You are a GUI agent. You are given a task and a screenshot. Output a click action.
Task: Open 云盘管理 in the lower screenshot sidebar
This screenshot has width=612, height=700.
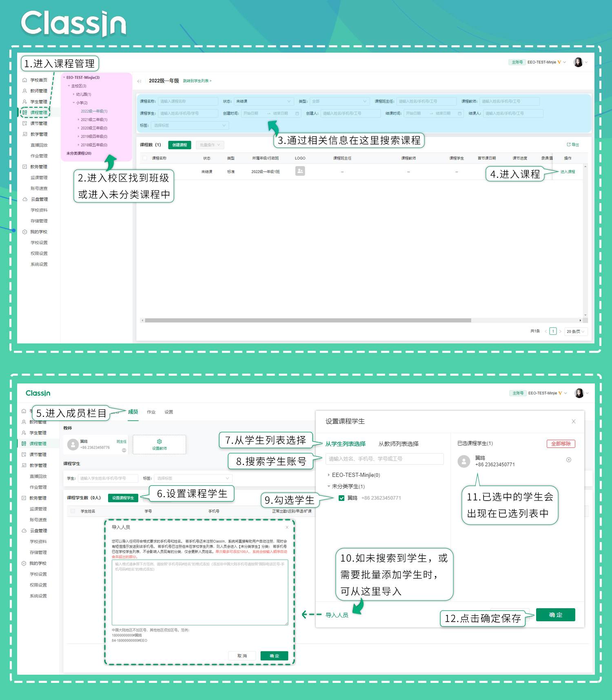pos(34,531)
